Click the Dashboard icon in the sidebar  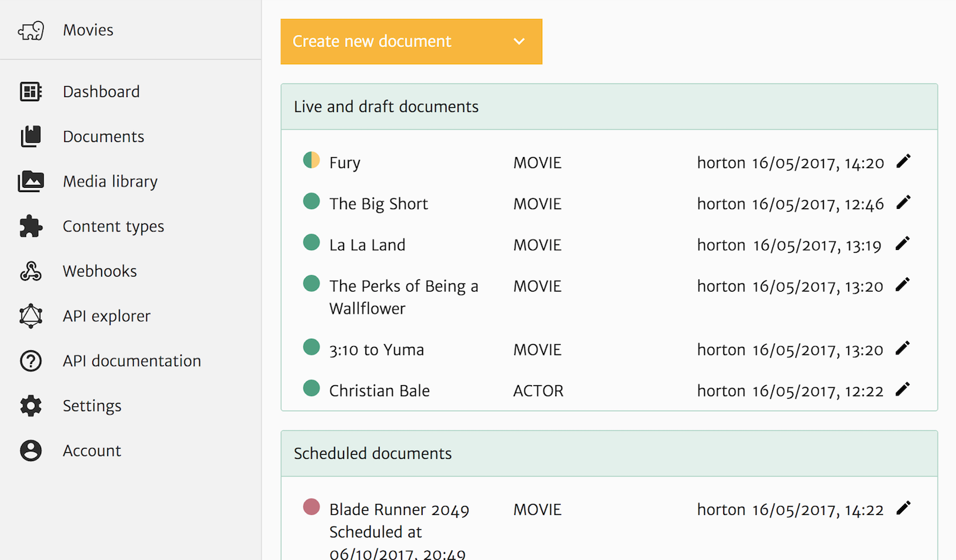(x=31, y=92)
